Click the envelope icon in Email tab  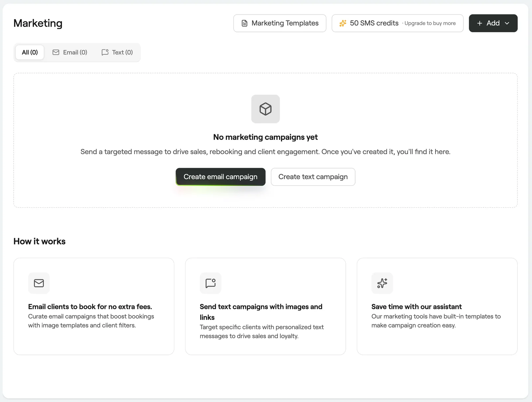pyautogui.click(x=56, y=52)
